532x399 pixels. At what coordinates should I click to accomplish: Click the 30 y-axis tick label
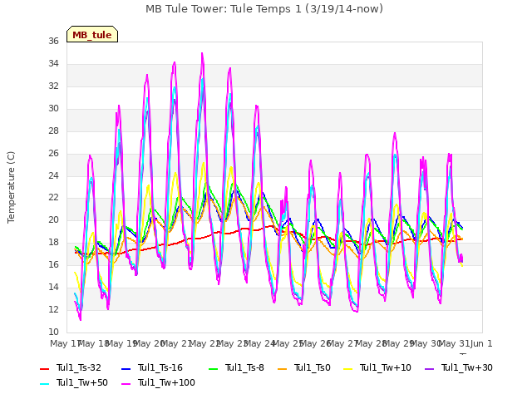(x=53, y=108)
